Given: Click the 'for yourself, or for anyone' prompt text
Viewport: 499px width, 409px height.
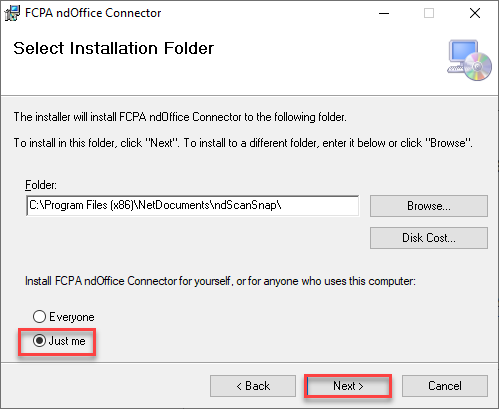Looking at the screenshot, I should 220,281.
